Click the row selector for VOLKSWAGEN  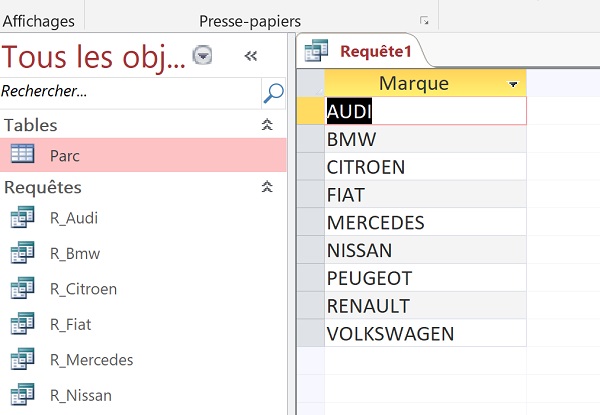(311, 333)
